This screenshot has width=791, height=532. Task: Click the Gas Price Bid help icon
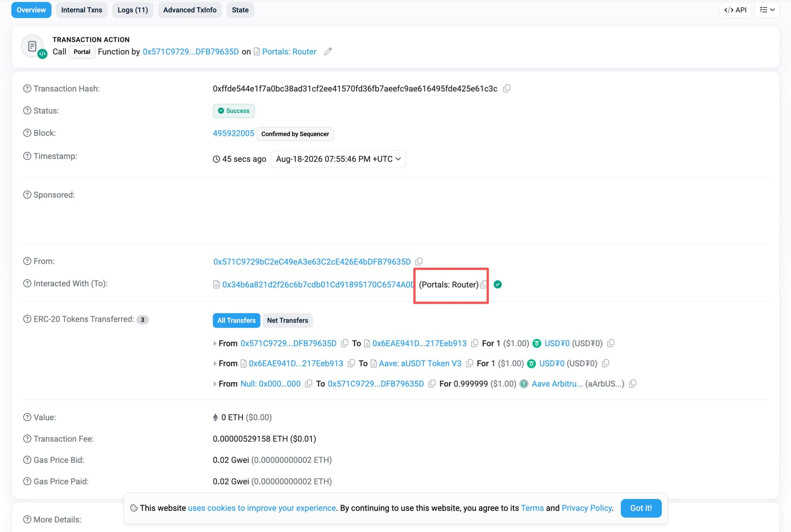point(27,460)
